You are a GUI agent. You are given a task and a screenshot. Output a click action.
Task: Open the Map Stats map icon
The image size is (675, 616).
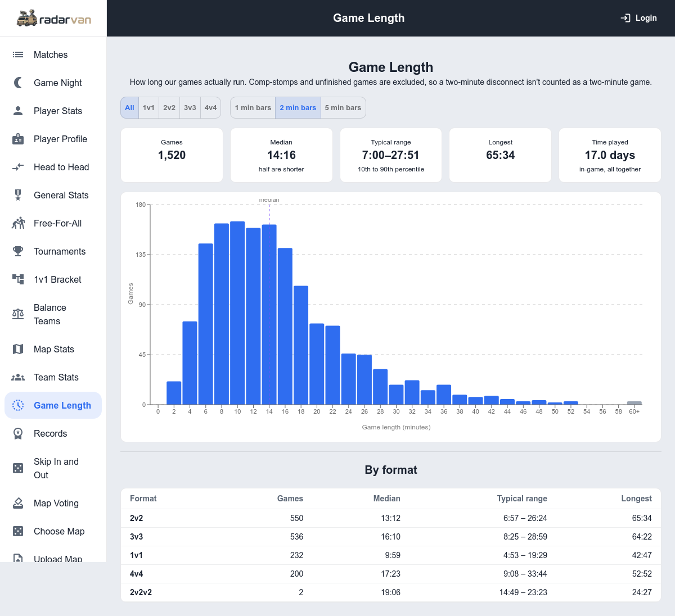[x=18, y=349]
